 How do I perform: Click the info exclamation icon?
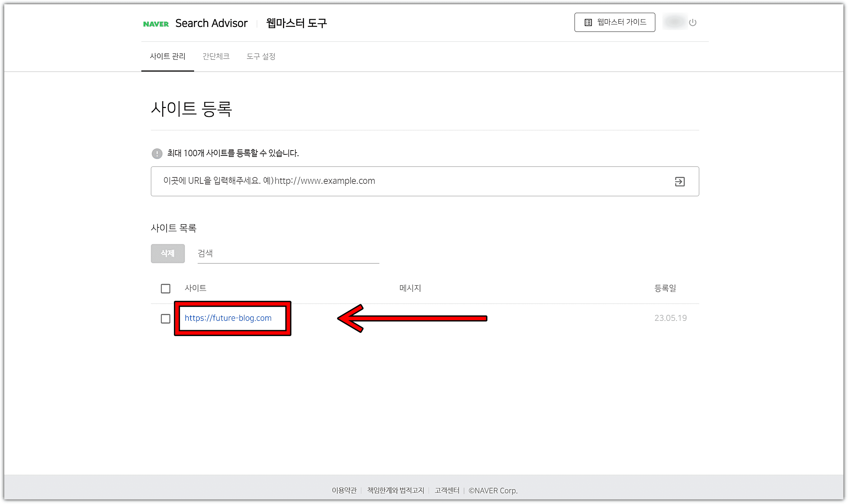[157, 153]
